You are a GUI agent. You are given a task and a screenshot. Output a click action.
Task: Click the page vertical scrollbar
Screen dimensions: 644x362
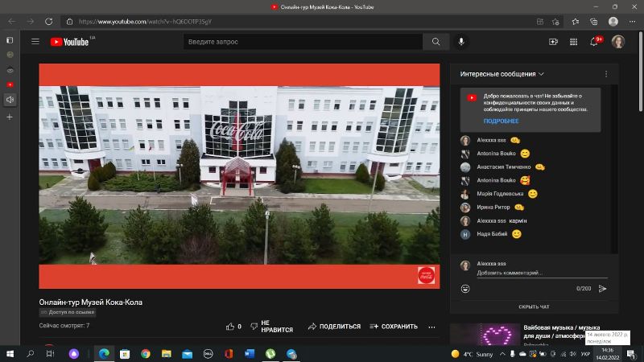click(x=641, y=72)
